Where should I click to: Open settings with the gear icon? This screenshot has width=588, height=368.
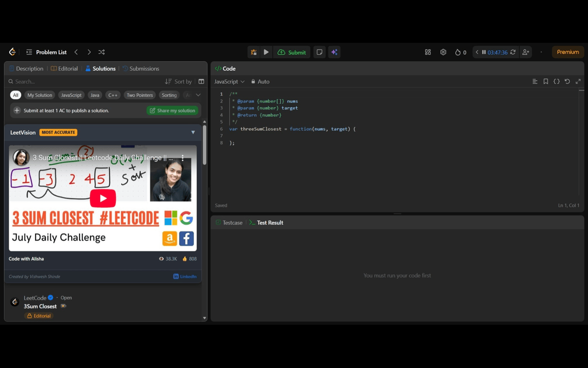pyautogui.click(x=443, y=52)
